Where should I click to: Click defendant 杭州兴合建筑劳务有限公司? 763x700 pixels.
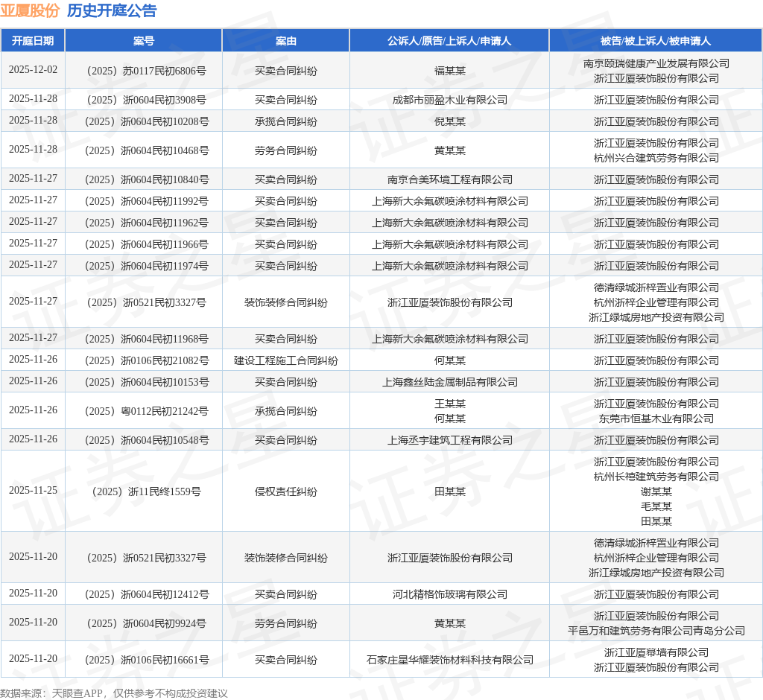coord(656,158)
